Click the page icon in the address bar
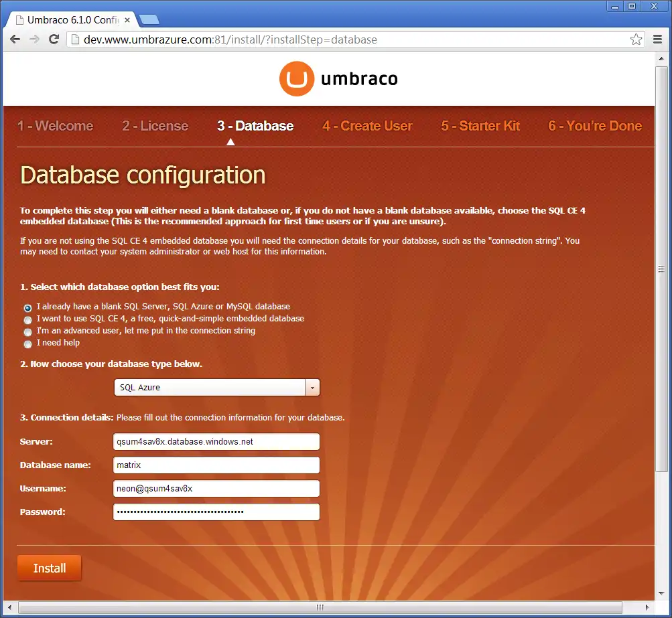Screen dimensions: 672x618 (75, 40)
